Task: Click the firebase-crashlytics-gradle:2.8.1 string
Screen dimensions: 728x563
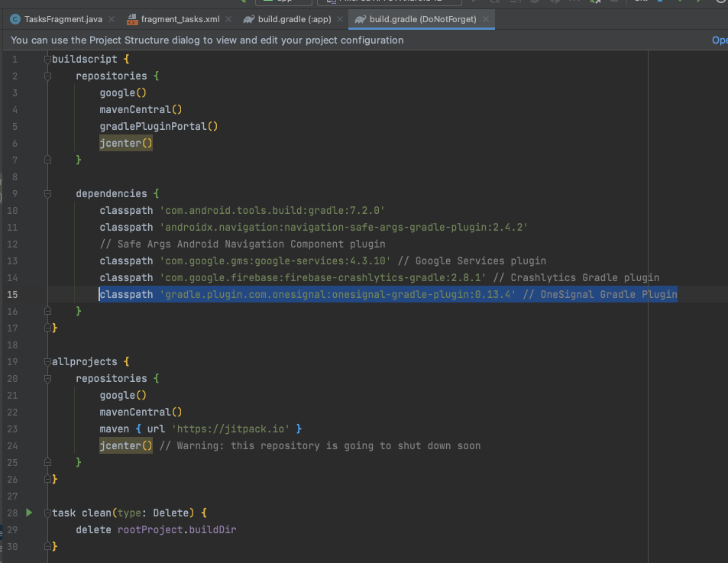Action: click(323, 277)
